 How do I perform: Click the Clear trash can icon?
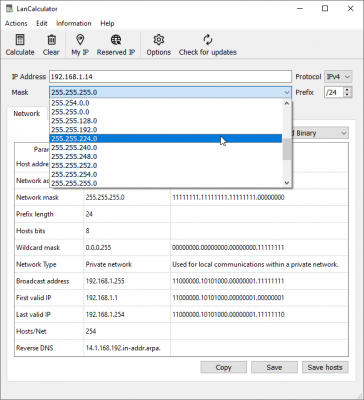[51, 40]
